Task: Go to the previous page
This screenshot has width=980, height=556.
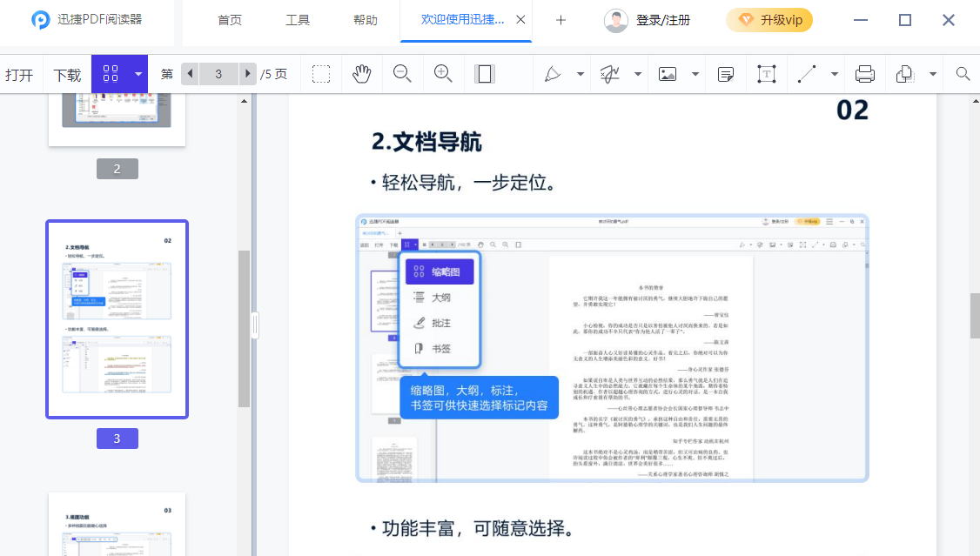Action: (x=190, y=74)
